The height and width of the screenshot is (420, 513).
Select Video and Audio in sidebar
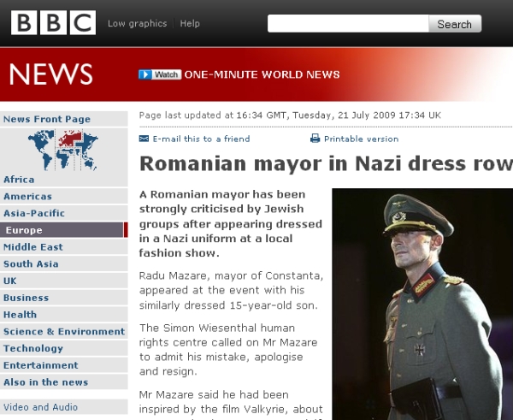(x=40, y=407)
